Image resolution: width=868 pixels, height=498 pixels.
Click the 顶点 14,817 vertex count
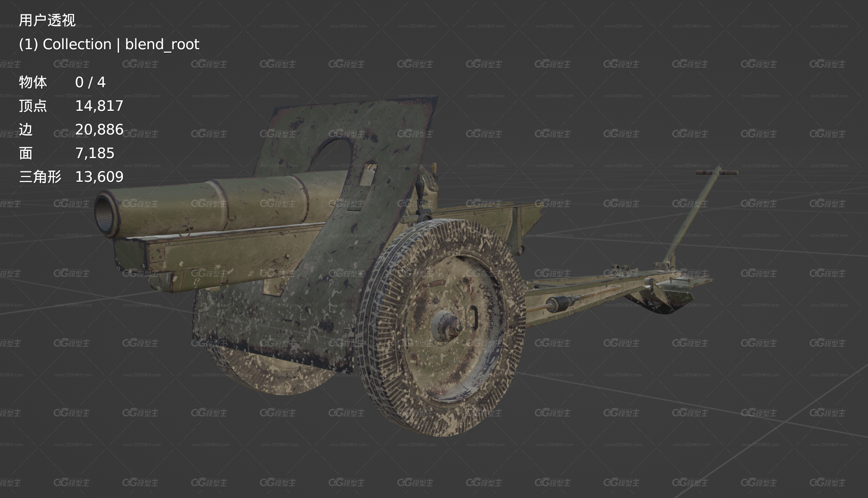(71, 106)
